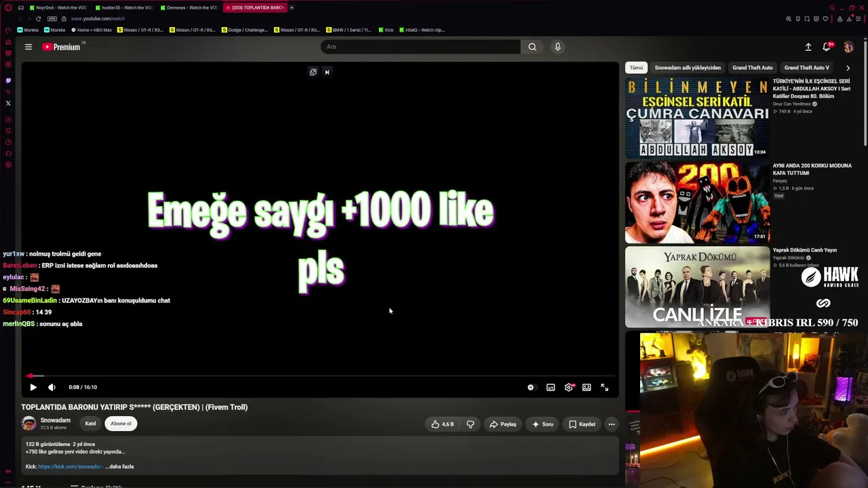Open Snowadam channel avatar

tap(28, 424)
